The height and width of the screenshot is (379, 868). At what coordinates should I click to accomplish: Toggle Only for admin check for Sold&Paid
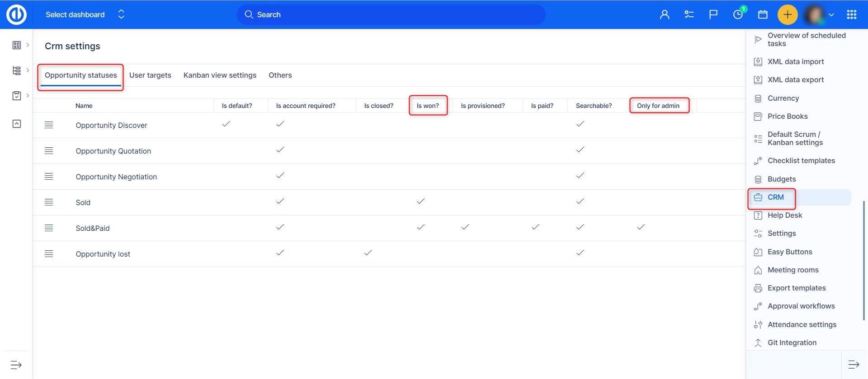tap(641, 227)
